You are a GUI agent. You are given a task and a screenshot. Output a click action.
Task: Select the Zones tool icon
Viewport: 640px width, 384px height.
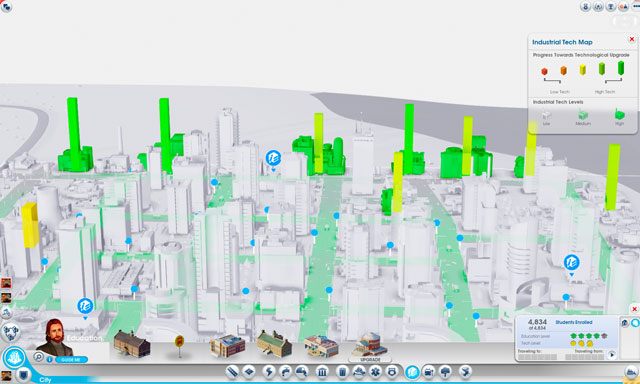[x=249, y=371]
